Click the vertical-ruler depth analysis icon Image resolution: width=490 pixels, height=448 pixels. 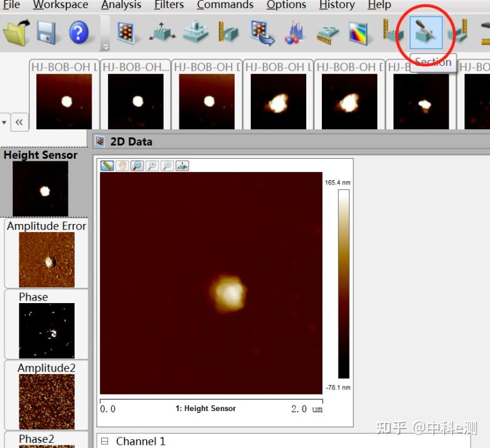coord(228,32)
